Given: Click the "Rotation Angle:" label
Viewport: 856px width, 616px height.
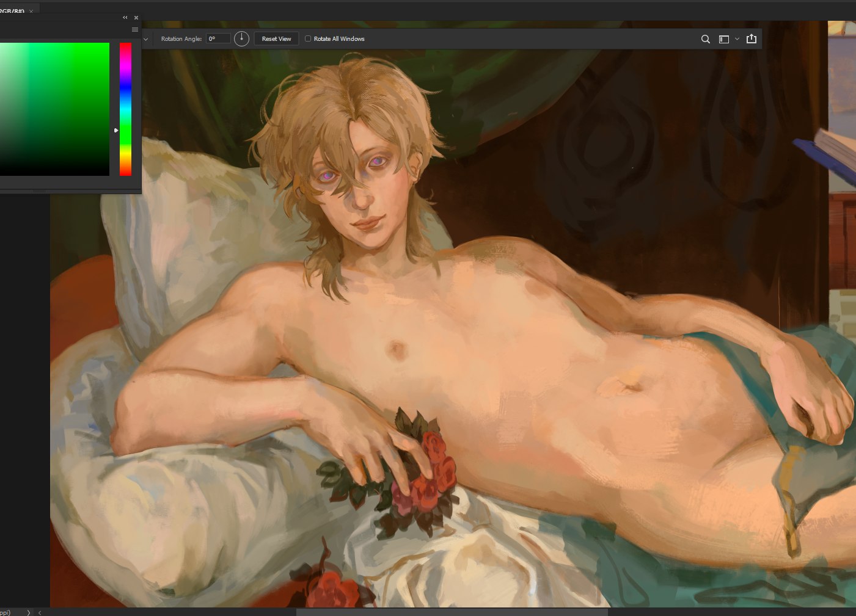Looking at the screenshot, I should (x=181, y=38).
